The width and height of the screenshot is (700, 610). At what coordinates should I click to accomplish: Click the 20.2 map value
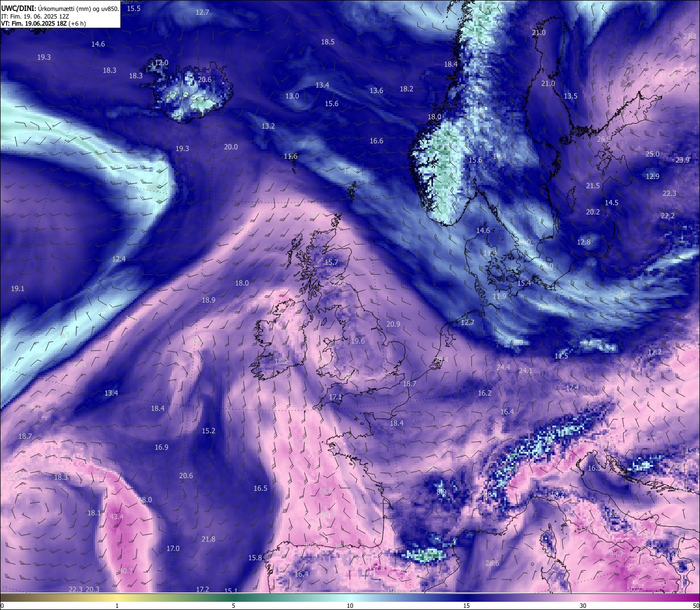tap(593, 212)
